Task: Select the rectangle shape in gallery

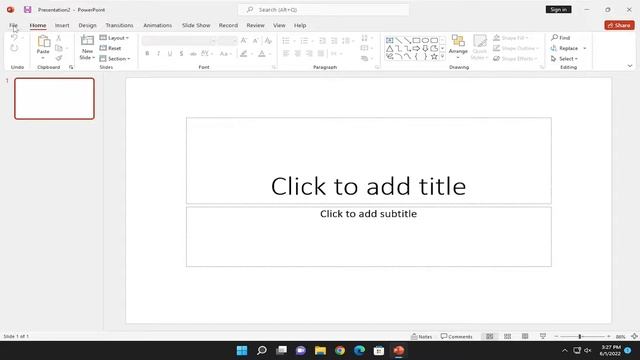Action: click(416, 40)
